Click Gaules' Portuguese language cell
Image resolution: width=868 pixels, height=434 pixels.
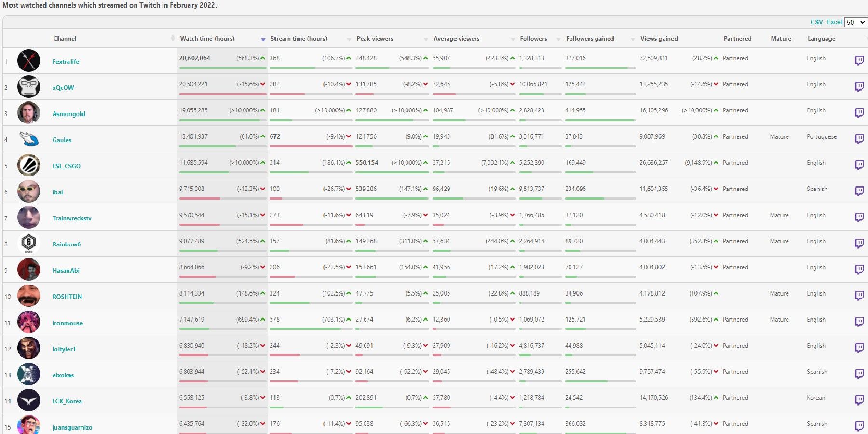822,137
